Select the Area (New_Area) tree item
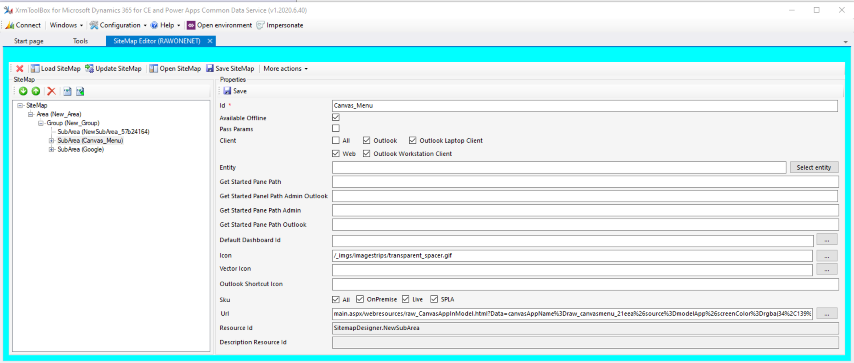 point(58,114)
